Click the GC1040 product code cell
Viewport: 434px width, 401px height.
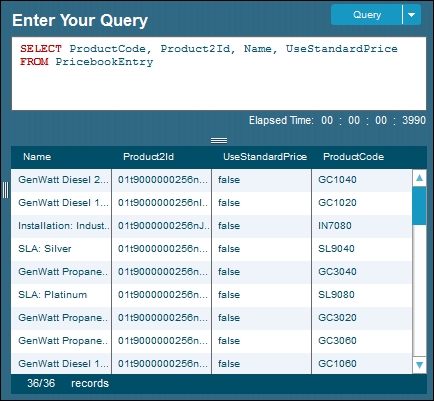tap(362, 180)
